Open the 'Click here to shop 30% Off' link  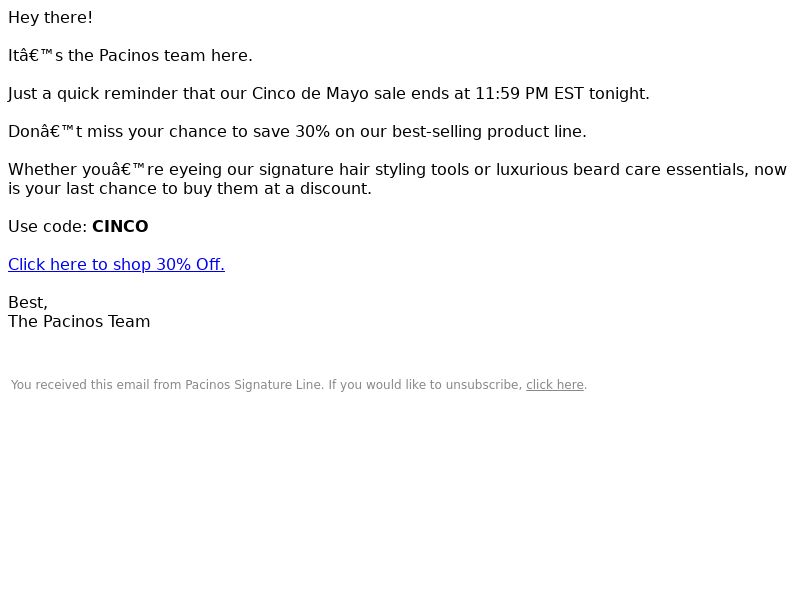tap(116, 264)
